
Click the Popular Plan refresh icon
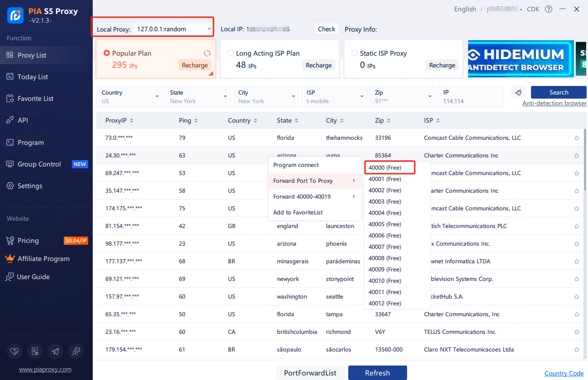(x=207, y=53)
